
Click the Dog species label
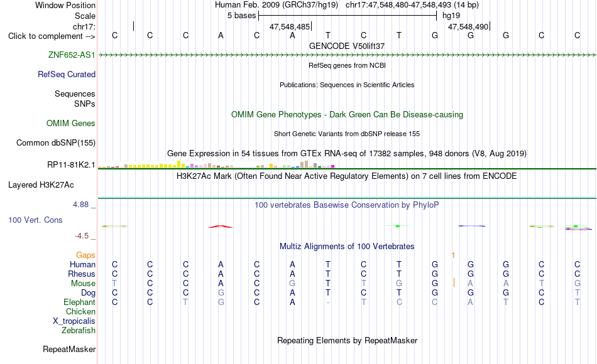(88, 293)
